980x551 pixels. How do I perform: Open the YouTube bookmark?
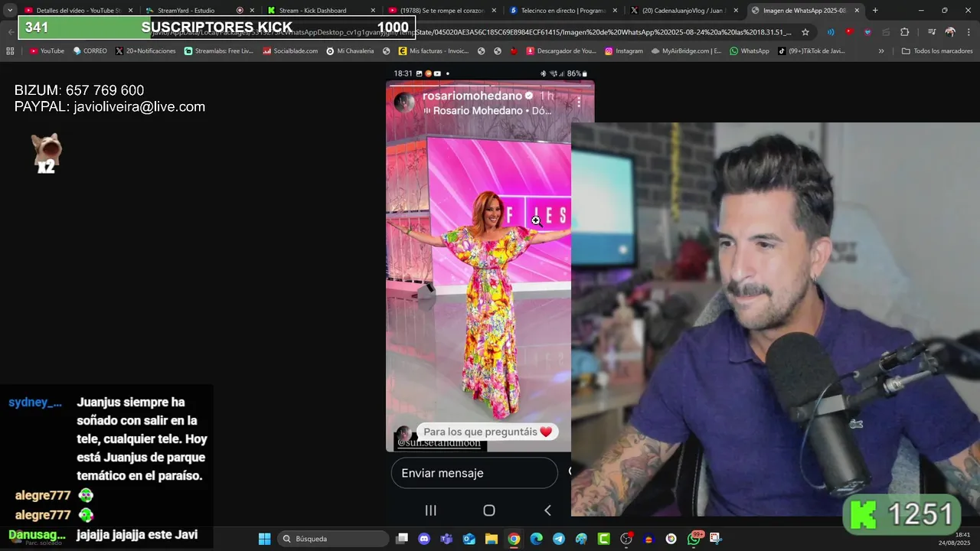(47, 51)
